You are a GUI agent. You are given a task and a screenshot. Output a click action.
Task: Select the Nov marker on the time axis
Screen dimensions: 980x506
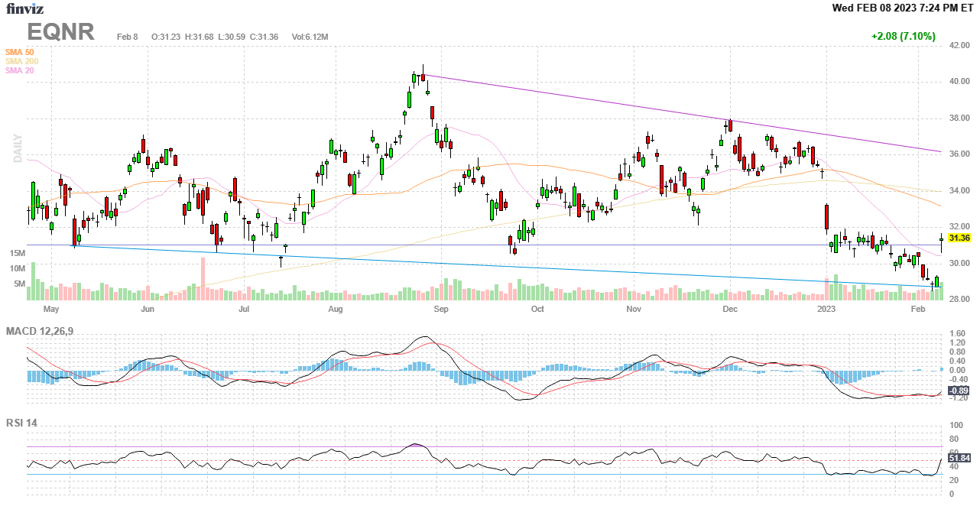pyautogui.click(x=633, y=310)
